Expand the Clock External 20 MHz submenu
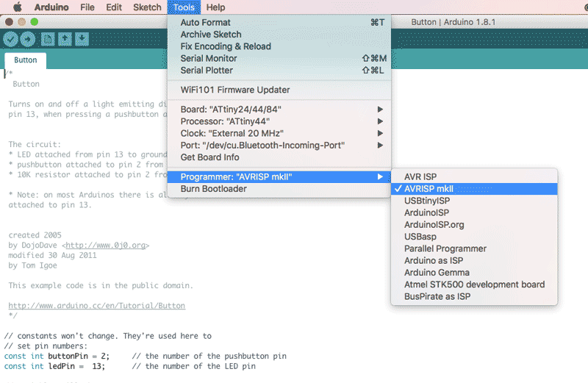The width and height of the screenshot is (588, 383). pos(279,134)
